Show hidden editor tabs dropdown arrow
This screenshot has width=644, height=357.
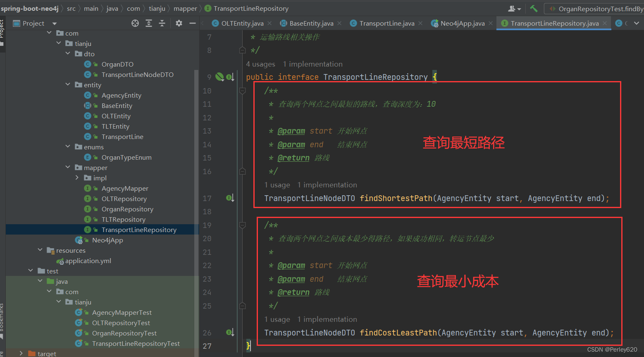click(x=637, y=23)
